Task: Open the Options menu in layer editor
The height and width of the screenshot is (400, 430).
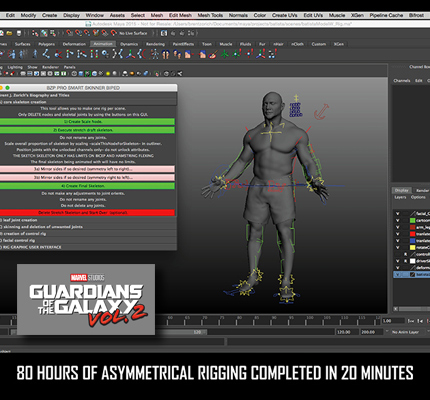Action: [418, 197]
